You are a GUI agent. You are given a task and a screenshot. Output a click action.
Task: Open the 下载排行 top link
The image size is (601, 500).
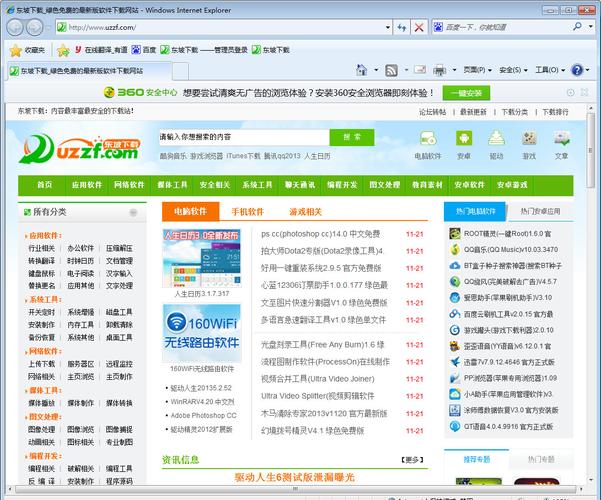click(555, 112)
